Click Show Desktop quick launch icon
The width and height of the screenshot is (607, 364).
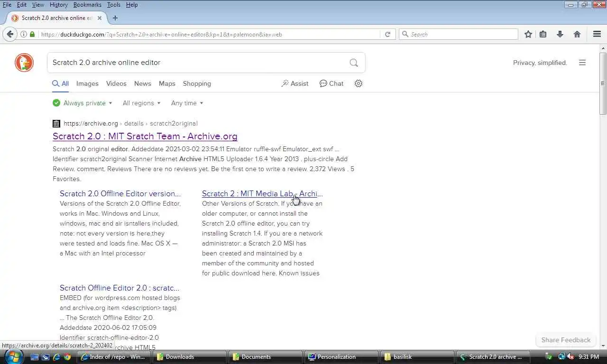pyautogui.click(x=35, y=356)
